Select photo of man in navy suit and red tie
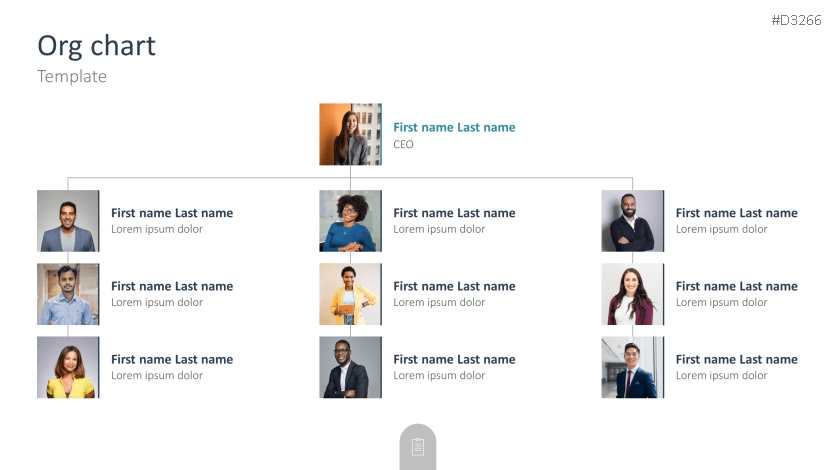Viewport: 836px width, 470px height. 632,367
